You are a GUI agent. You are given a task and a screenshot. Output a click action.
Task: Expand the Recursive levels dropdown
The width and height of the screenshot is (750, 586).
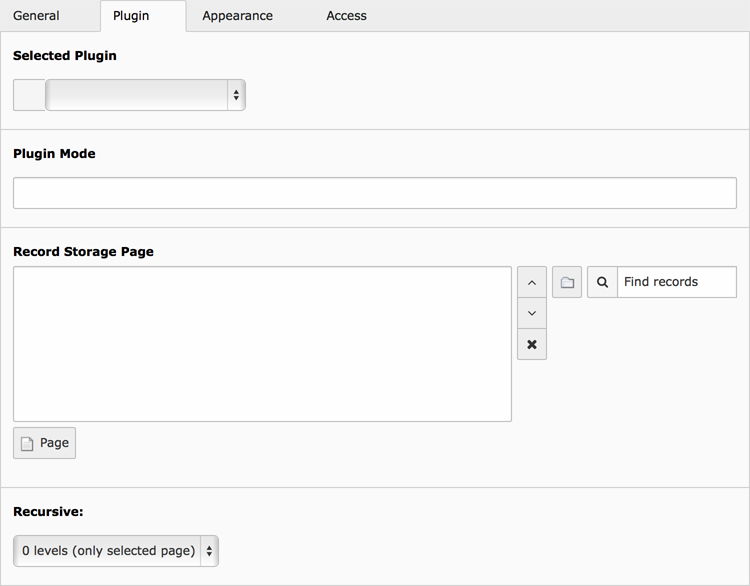[116, 550]
